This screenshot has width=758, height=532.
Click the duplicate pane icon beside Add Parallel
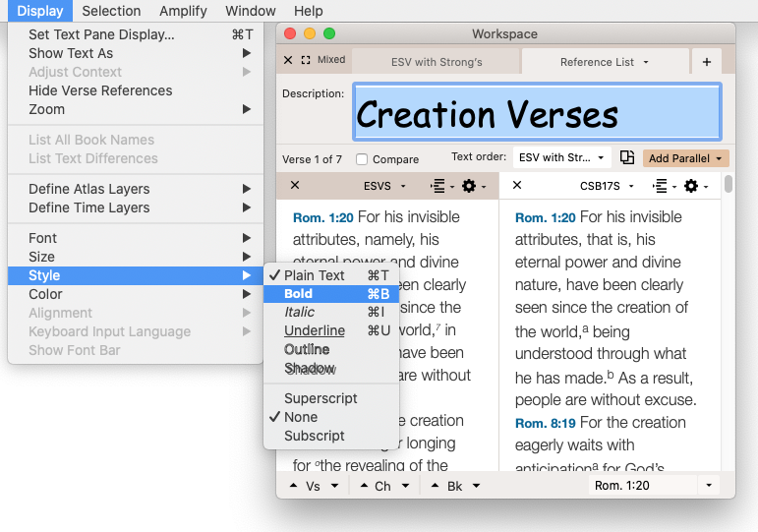(x=627, y=157)
